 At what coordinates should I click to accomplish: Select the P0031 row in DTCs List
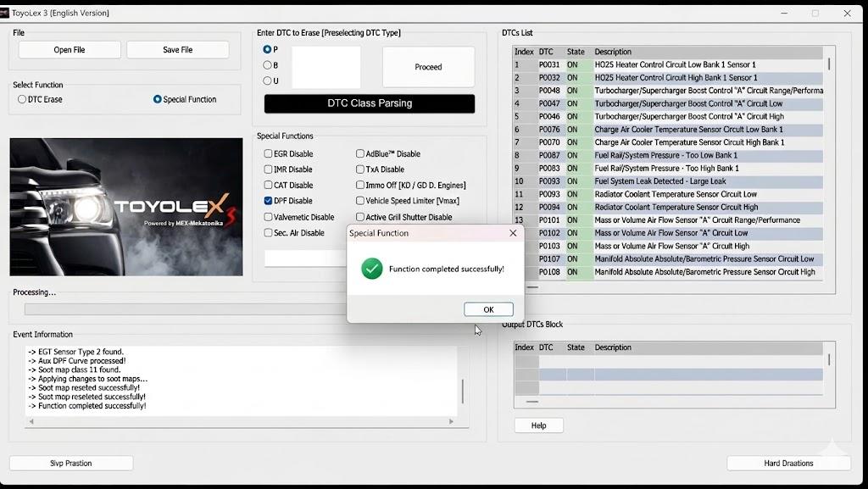pyautogui.click(x=668, y=64)
